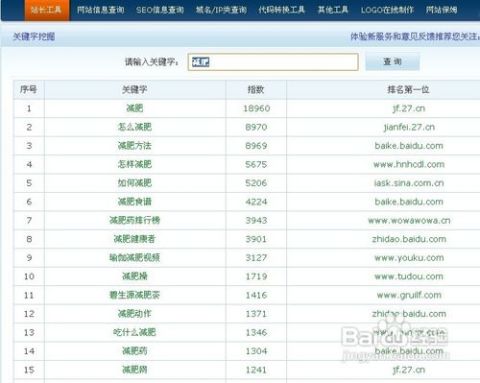Click the iask.sina.com.cn site entry
The width and height of the screenshot is (480, 383).
click(x=409, y=183)
